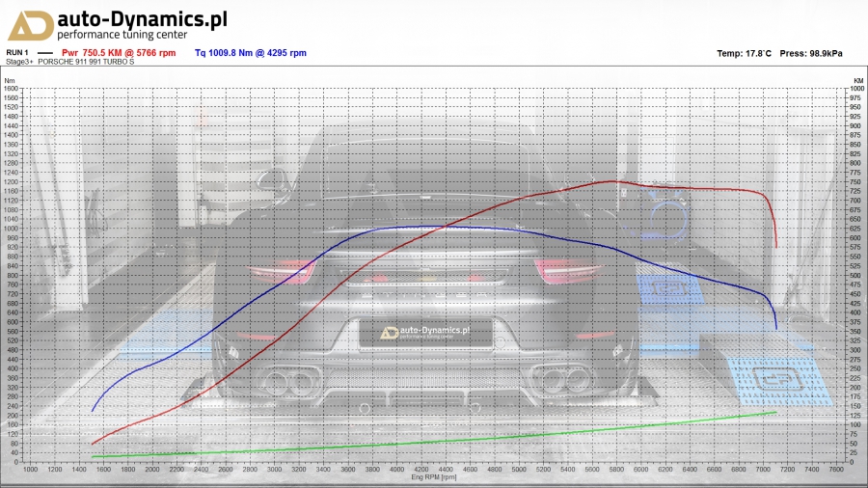Select the blue Tq 1009.8 Nm readout

(250, 53)
